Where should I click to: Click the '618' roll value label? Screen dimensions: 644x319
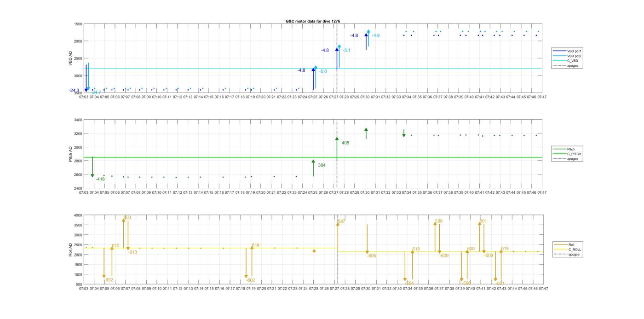coord(416,249)
